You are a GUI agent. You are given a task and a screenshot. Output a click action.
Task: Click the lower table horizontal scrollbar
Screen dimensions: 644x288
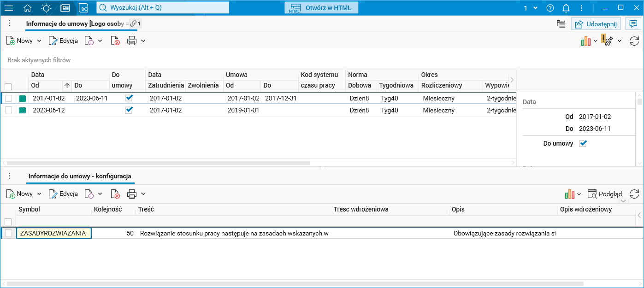click(295, 283)
